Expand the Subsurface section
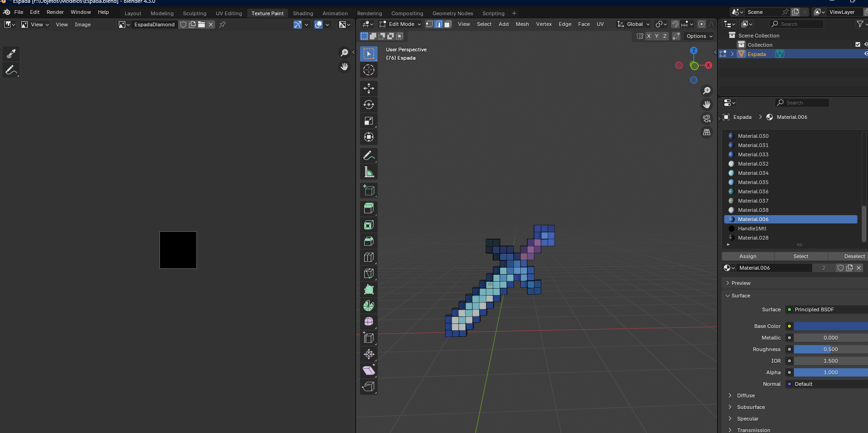The width and height of the screenshot is (868, 433). (751, 407)
